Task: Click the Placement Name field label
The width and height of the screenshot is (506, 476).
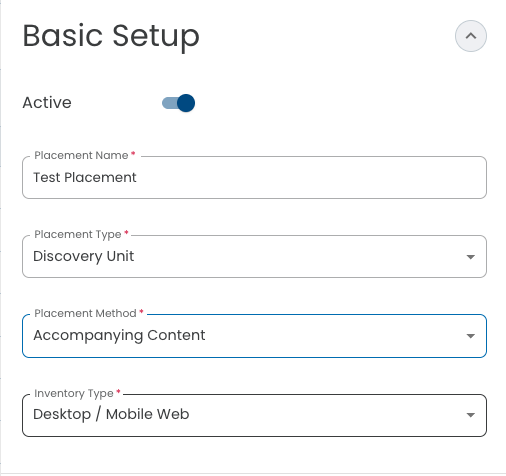Action: pos(81,155)
